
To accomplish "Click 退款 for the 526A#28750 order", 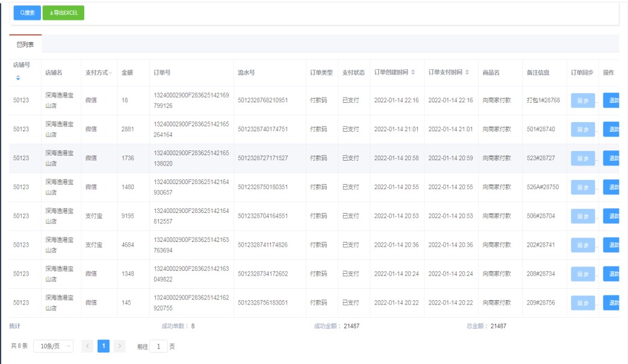I will [x=613, y=187].
